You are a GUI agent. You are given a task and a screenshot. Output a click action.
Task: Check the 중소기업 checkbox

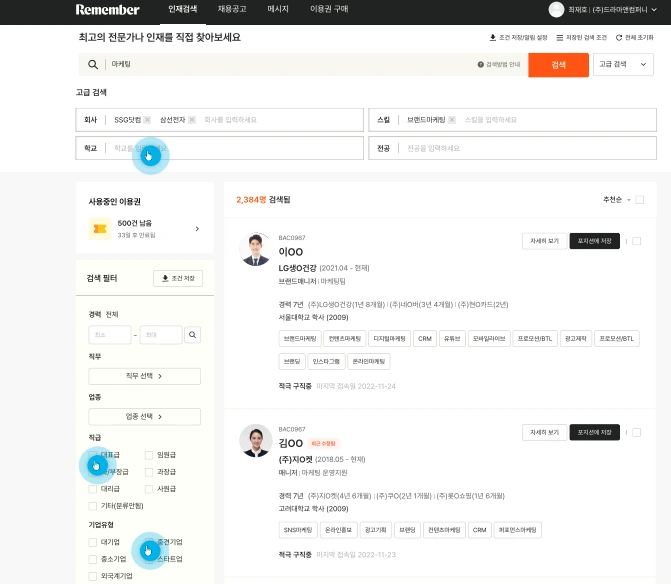coord(92,559)
